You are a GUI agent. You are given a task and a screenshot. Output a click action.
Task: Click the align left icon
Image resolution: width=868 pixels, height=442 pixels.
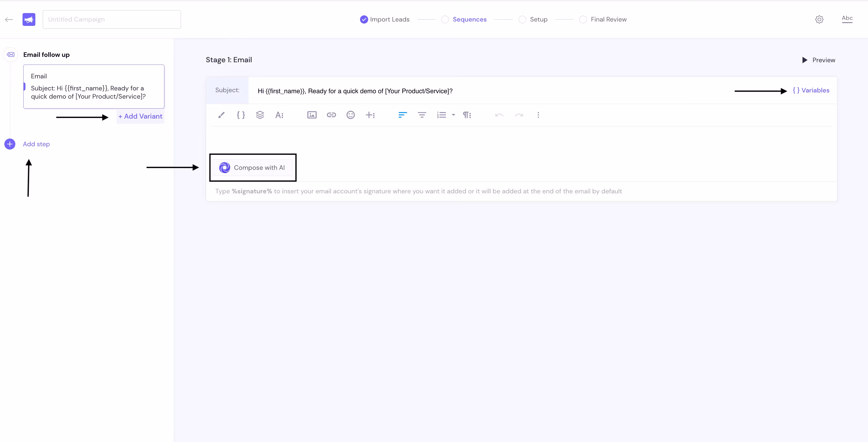(402, 115)
